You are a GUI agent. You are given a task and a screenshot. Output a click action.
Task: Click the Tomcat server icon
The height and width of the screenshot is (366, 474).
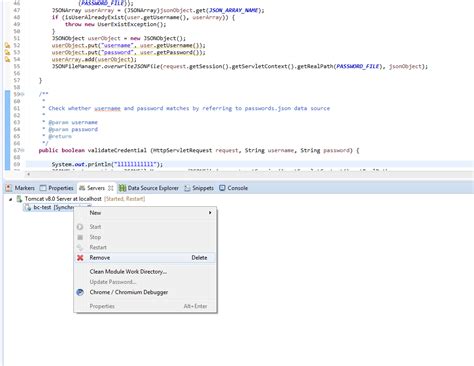tap(19, 199)
